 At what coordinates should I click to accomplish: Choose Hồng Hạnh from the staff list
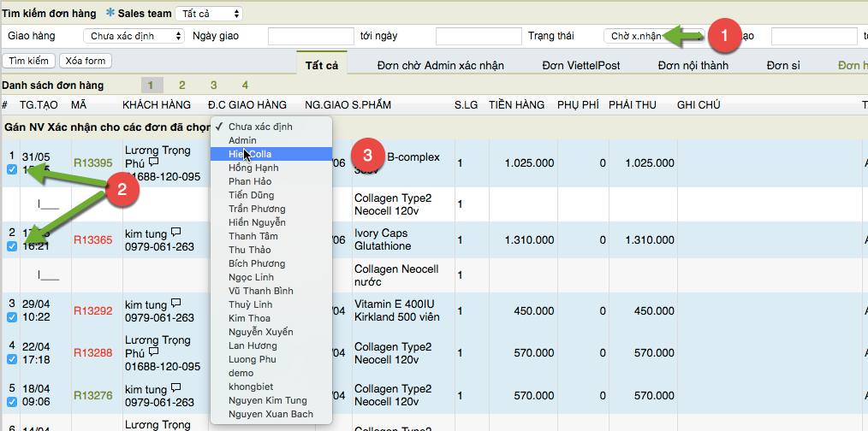tap(253, 168)
